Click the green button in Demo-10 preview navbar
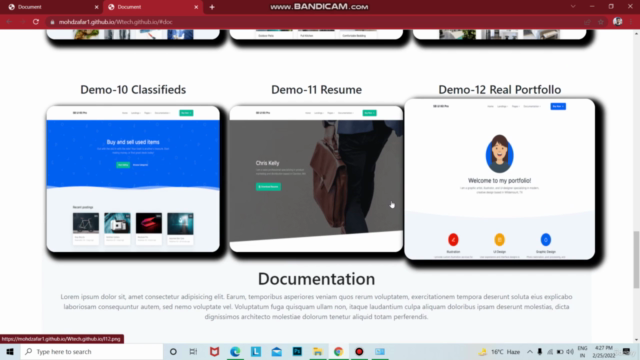Image resolution: width=640 pixels, height=360 pixels. [x=186, y=113]
